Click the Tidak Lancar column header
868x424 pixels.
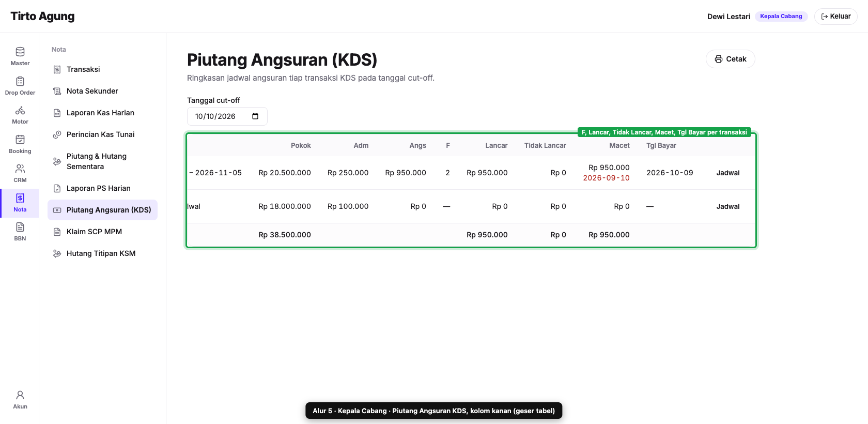click(545, 145)
